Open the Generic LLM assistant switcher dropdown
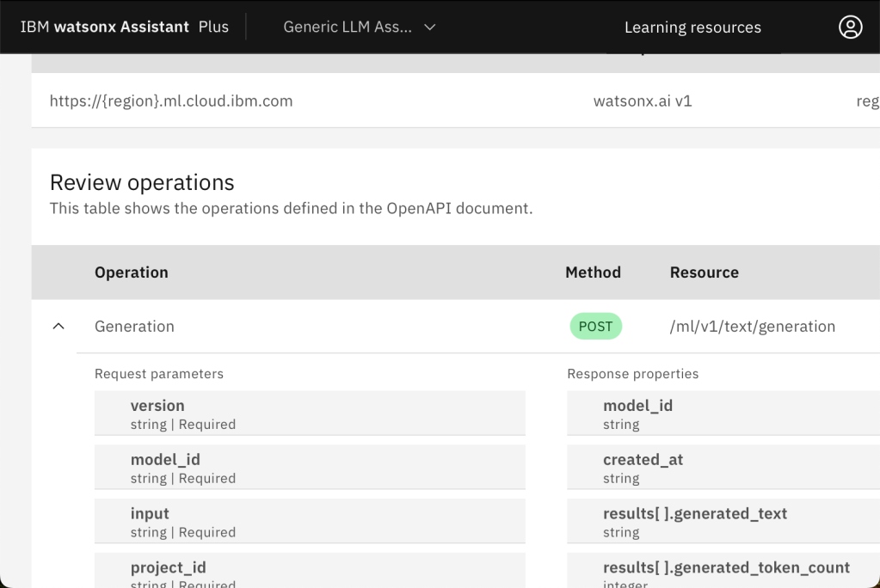 (360, 27)
